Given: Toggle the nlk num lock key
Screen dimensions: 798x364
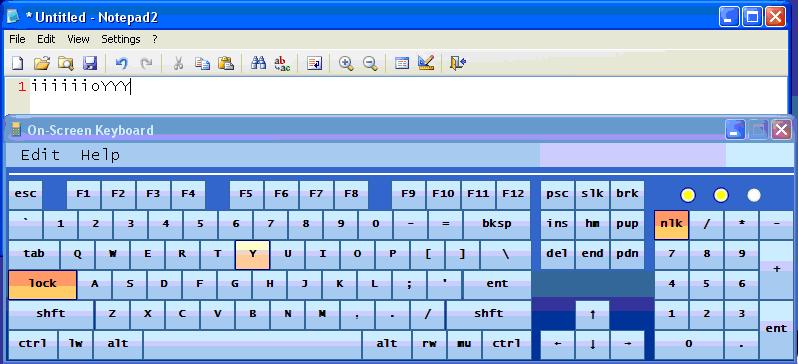Looking at the screenshot, I should point(671,225).
